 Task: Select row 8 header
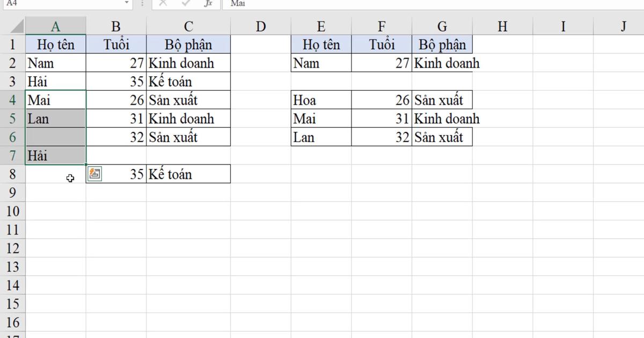pyautogui.click(x=12, y=173)
